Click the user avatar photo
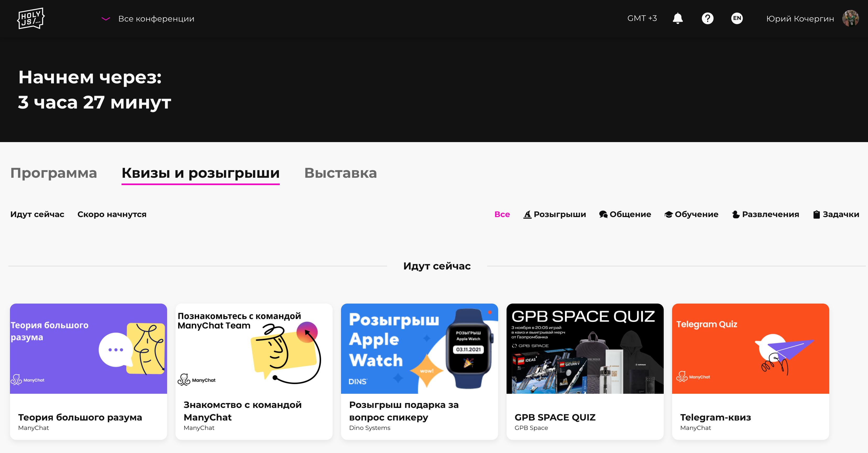 coord(850,18)
